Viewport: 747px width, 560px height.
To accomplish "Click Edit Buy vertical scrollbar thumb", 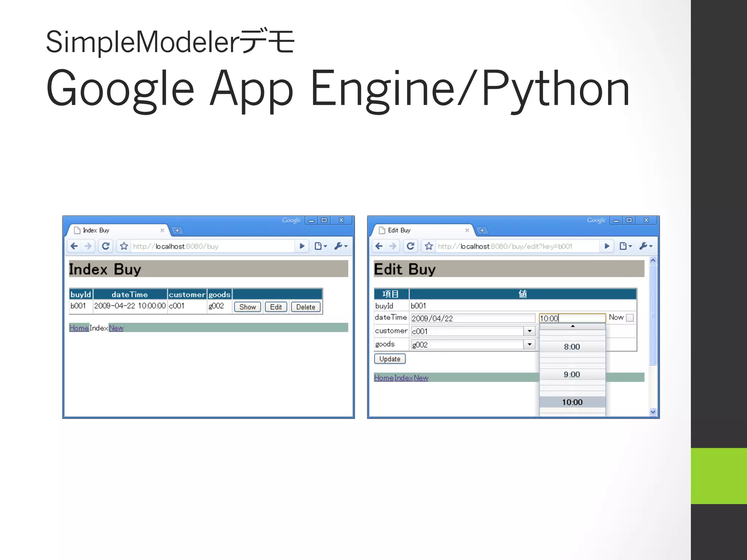I will click(653, 315).
